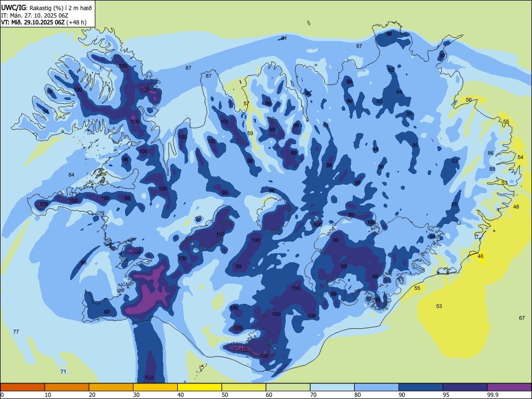
Task: Click the offshore value '71' in the southwest
Action: click(x=63, y=371)
